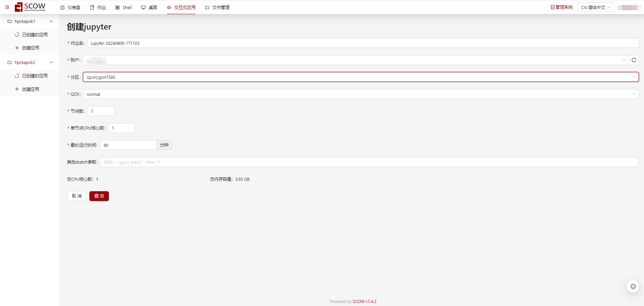644x306 pixels.
Task: Open the Shell menu
Action: pos(124,7)
